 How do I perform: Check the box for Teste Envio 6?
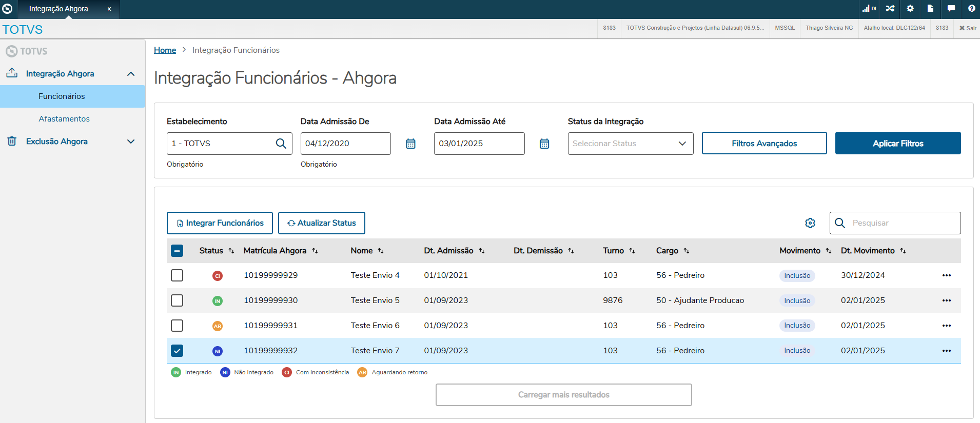coord(177,326)
